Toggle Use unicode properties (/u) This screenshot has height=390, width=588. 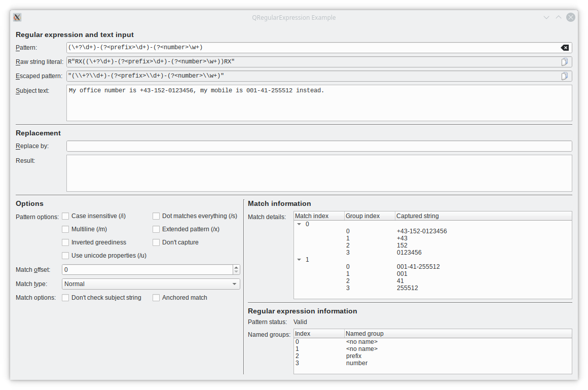click(65, 256)
